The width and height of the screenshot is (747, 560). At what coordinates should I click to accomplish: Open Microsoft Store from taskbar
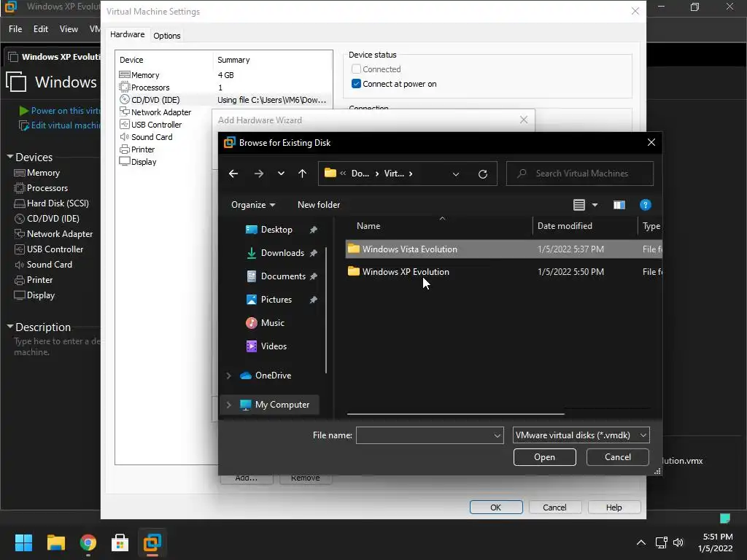pyautogui.click(x=120, y=542)
